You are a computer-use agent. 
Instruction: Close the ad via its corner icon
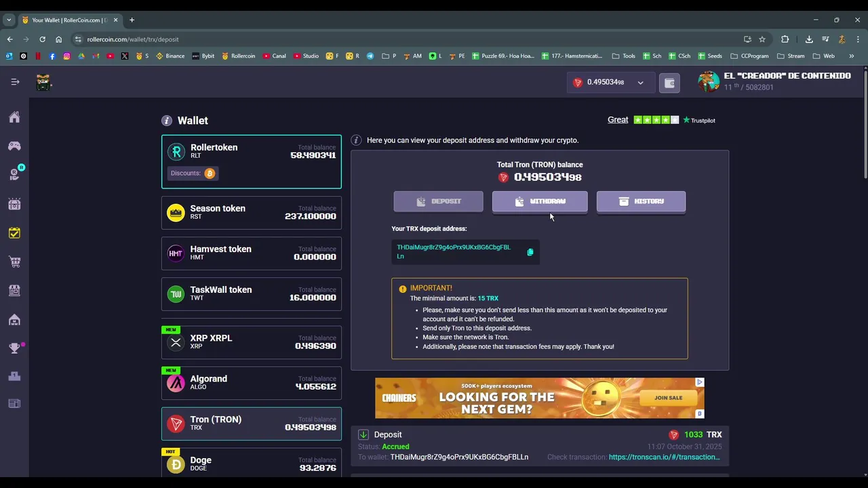(x=700, y=382)
